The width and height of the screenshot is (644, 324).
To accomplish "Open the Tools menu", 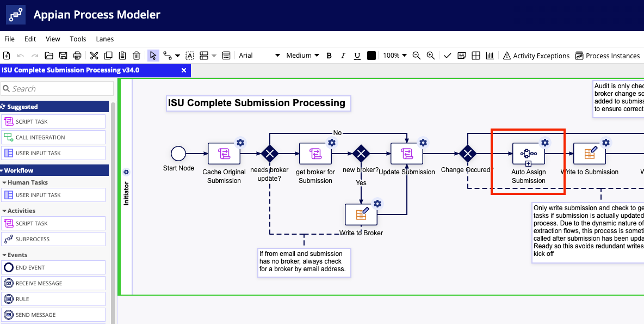I will click(78, 39).
